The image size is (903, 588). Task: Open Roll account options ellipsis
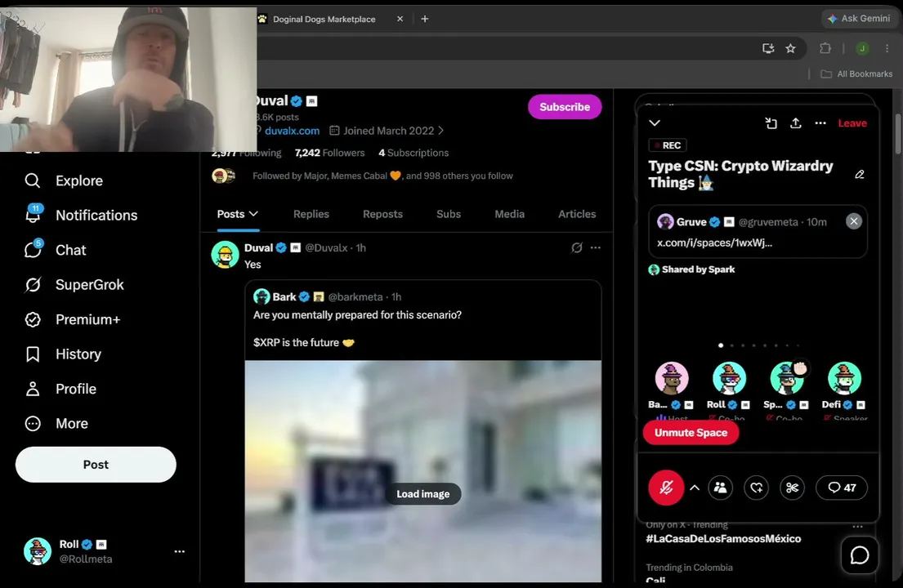pos(180,551)
